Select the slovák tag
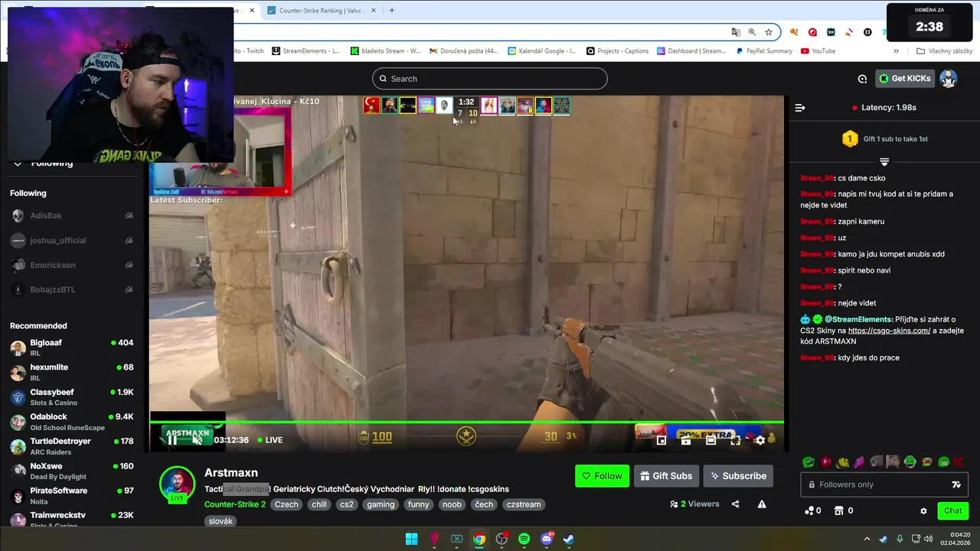The height and width of the screenshot is (551, 980). 220,521
